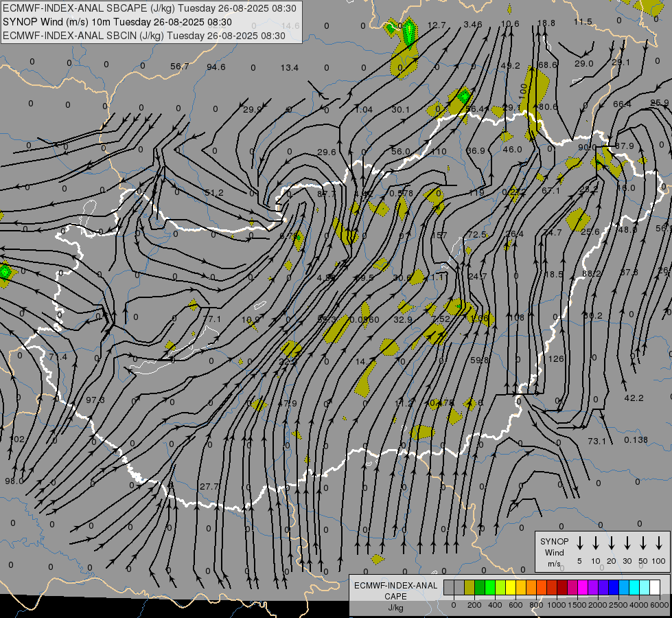Click the SYNOP Wind m/s legend label
Image resolution: width=672 pixels, height=618 pixels.
pos(554,552)
